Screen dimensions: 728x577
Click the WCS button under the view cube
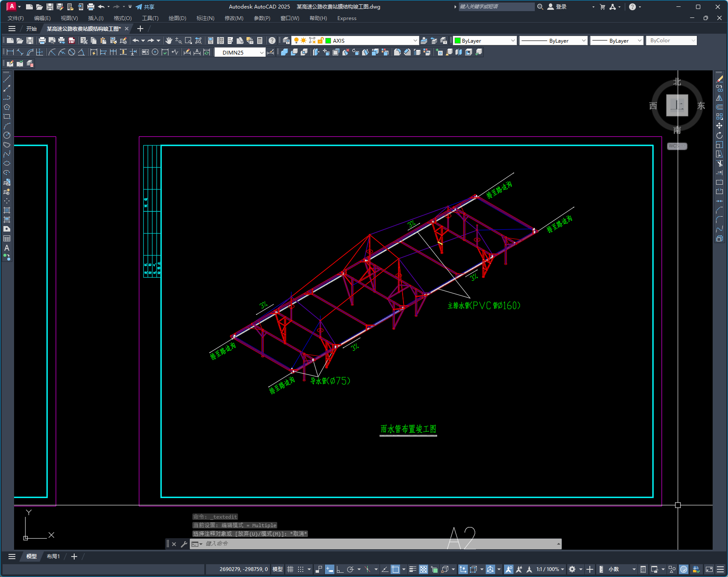(x=677, y=146)
